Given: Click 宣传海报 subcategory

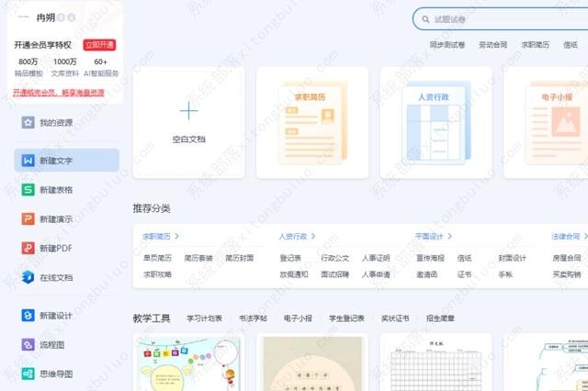Looking at the screenshot, I should click(x=431, y=258).
